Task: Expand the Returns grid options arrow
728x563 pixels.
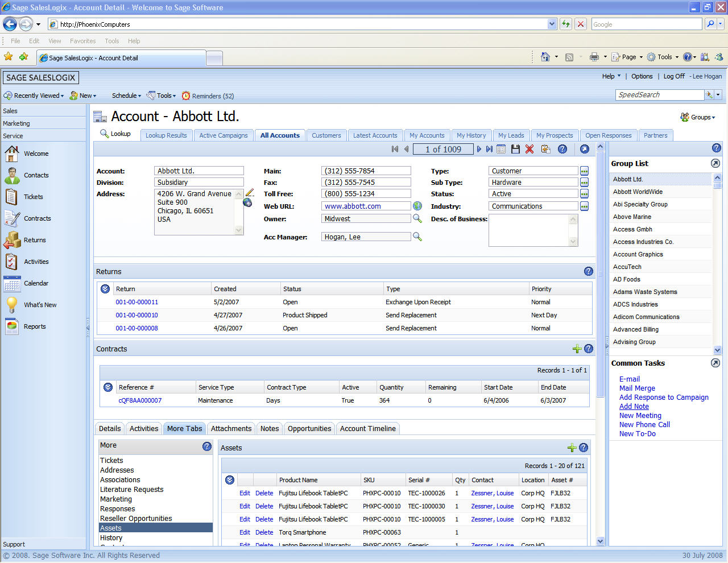Action: tap(105, 289)
